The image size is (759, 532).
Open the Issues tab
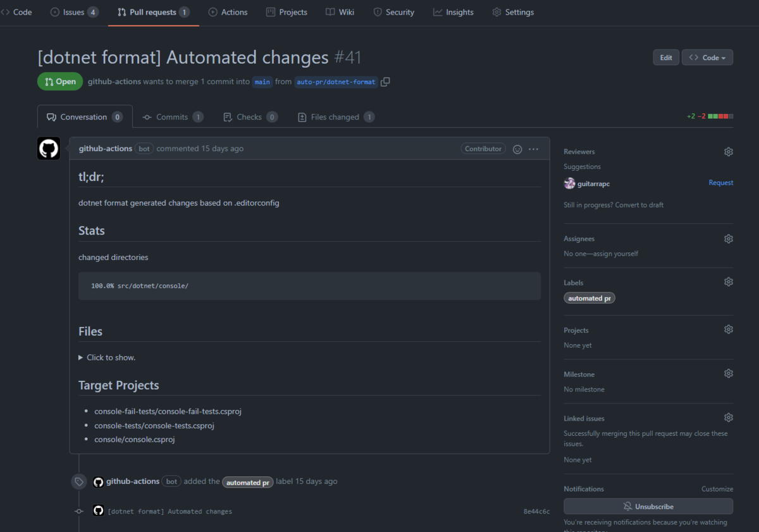point(74,12)
